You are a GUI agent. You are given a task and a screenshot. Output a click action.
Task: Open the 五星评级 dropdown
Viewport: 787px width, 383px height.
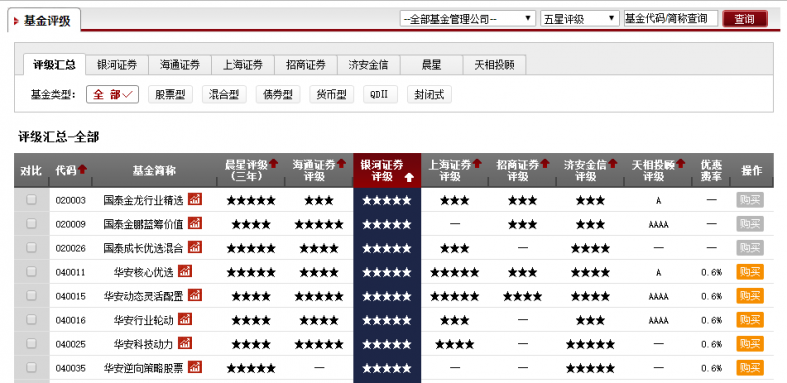point(580,19)
